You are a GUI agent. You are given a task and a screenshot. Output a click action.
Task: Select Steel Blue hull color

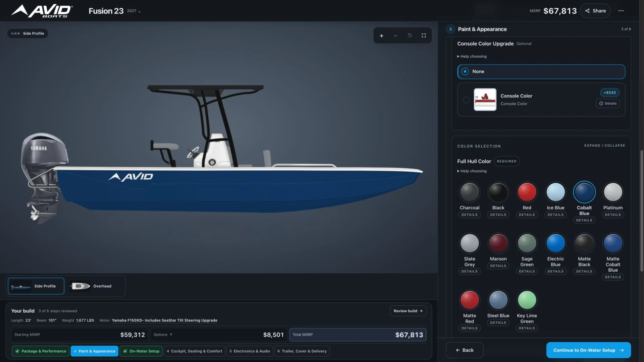(x=498, y=300)
